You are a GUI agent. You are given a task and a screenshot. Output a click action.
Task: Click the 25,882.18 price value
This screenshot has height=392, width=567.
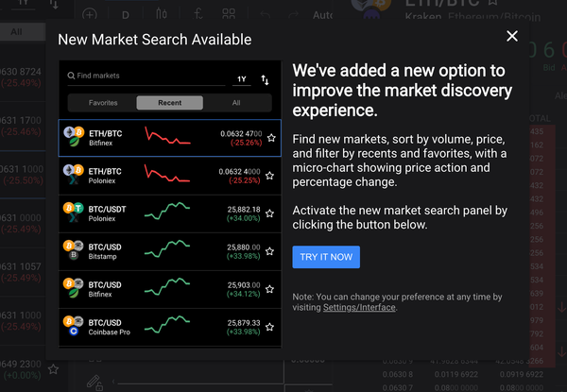244,209
